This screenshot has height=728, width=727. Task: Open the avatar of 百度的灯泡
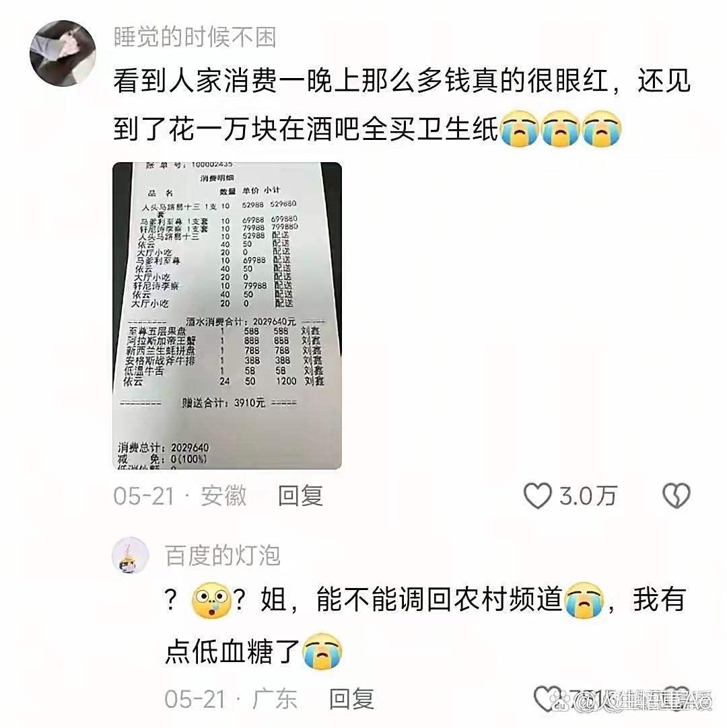click(131, 555)
